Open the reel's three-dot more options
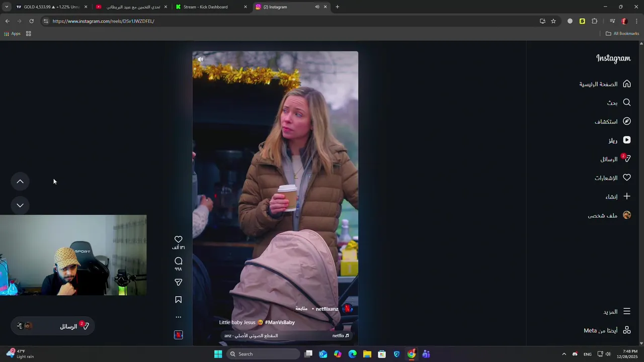 coord(178,317)
